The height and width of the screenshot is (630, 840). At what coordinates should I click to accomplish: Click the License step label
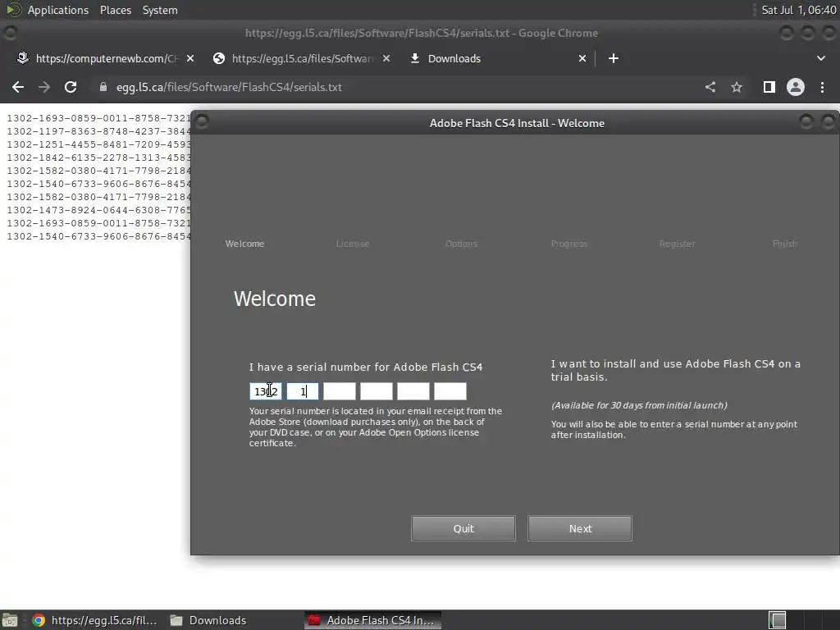(x=353, y=244)
